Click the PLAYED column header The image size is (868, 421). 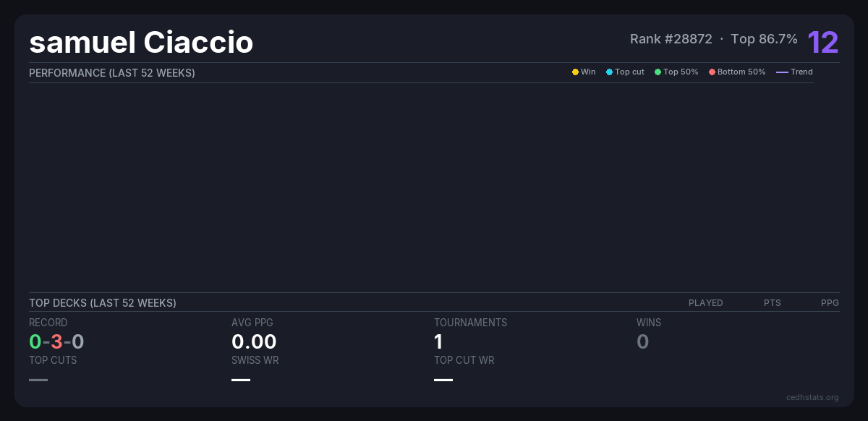(x=705, y=303)
